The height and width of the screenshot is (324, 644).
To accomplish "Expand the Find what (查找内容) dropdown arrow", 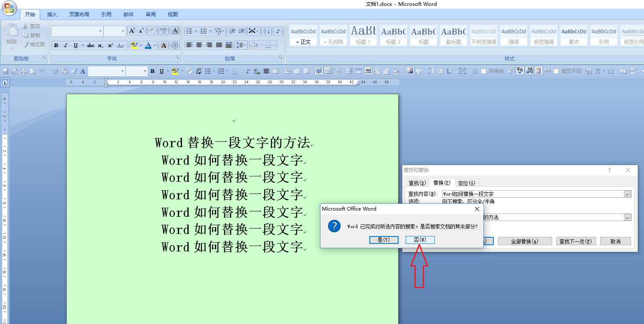I will [x=627, y=194].
